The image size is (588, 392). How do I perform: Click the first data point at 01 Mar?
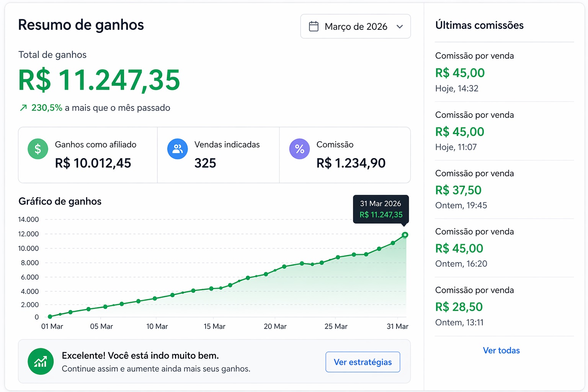[x=50, y=317]
